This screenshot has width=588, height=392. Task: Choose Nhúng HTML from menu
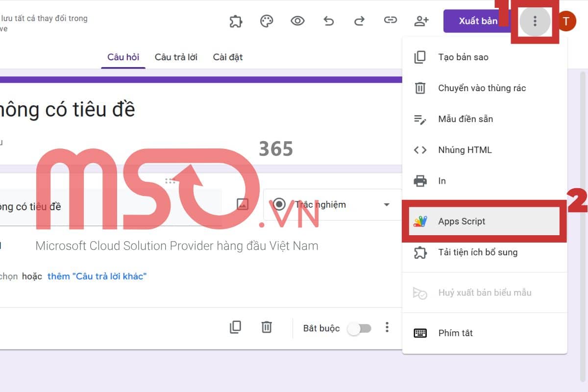point(485,150)
